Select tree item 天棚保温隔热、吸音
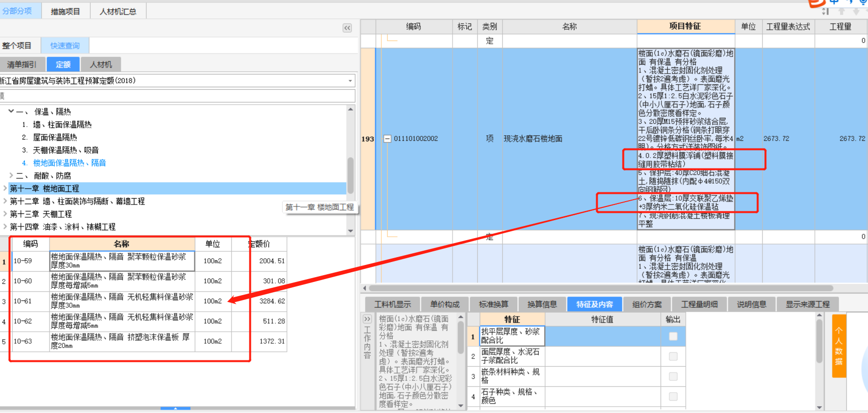The width and height of the screenshot is (868, 413). [66, 150]
